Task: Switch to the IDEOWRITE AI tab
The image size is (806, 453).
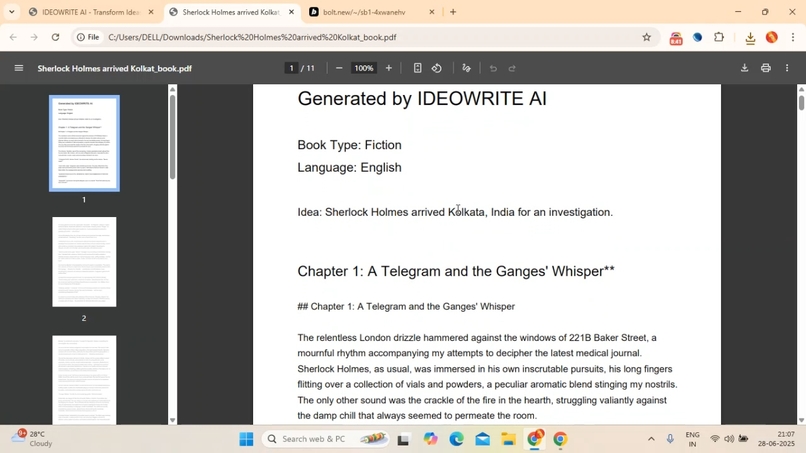Action: tap(90, 12)
